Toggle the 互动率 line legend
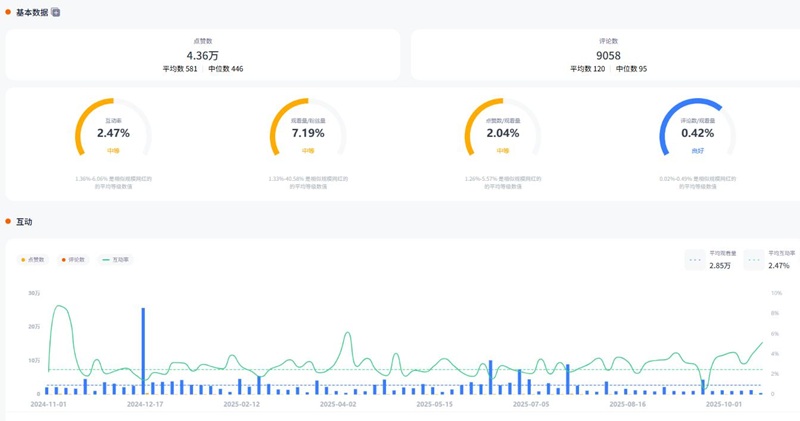Viewport: 800px width, 421px height. click(116, 260)
